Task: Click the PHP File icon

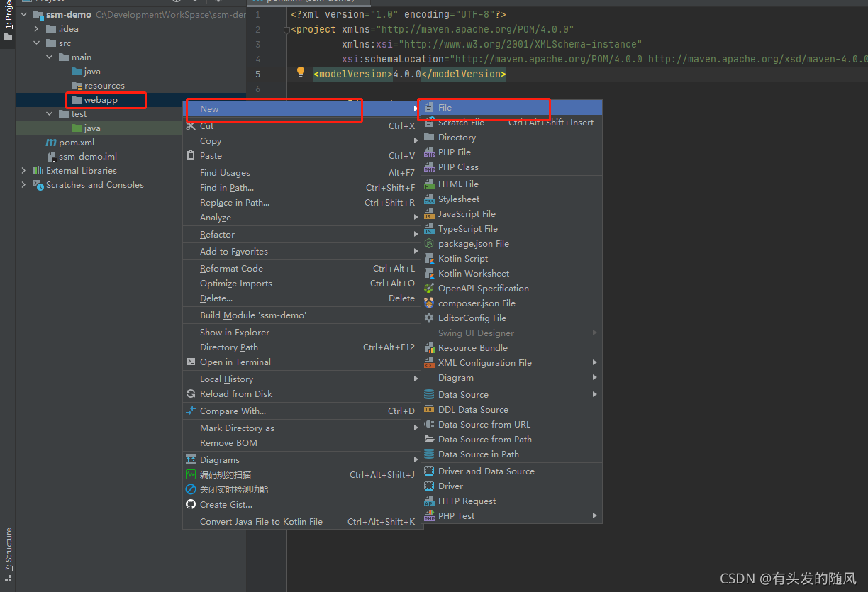Action: (x=429, y=152)
